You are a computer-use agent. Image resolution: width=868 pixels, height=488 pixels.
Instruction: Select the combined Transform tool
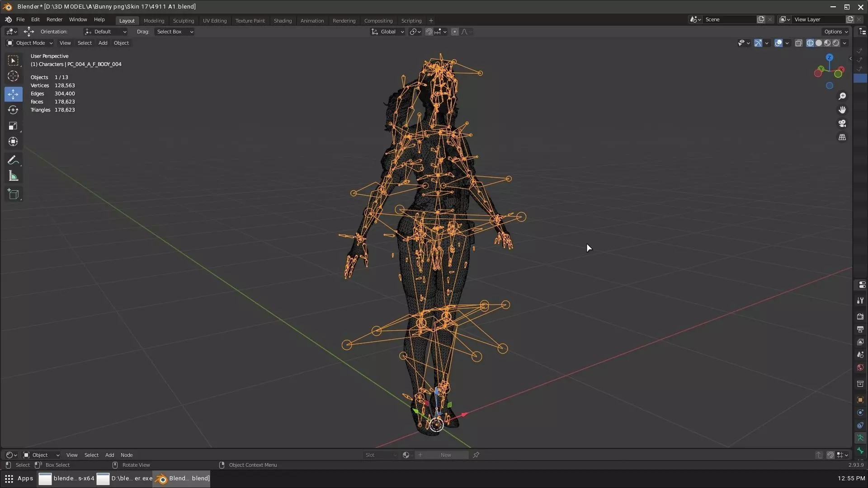click(13, 142)
